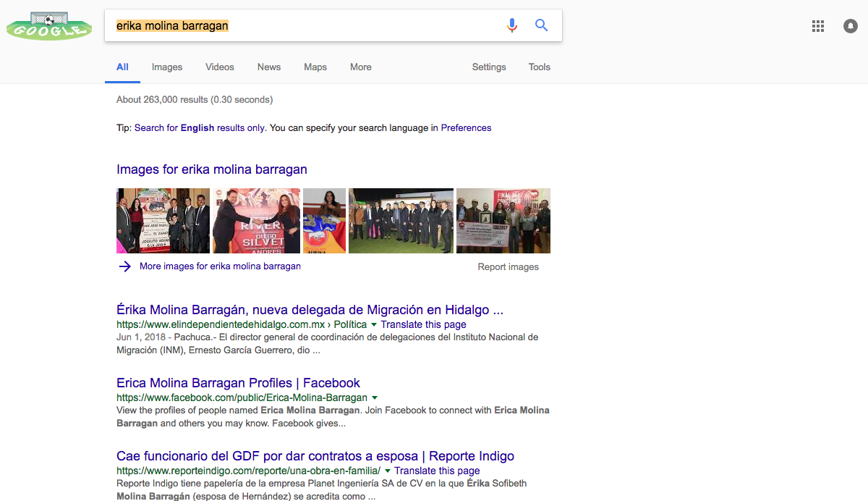Click the blue magnifying glass search button
Viewport: 868px width, 501px height.
[x=541, y=25]
